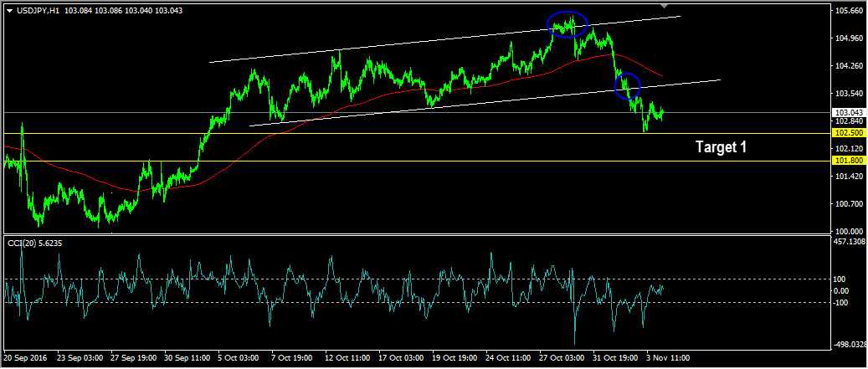
Task: Click the 104.960 price axis label
Action: (849, 38)
